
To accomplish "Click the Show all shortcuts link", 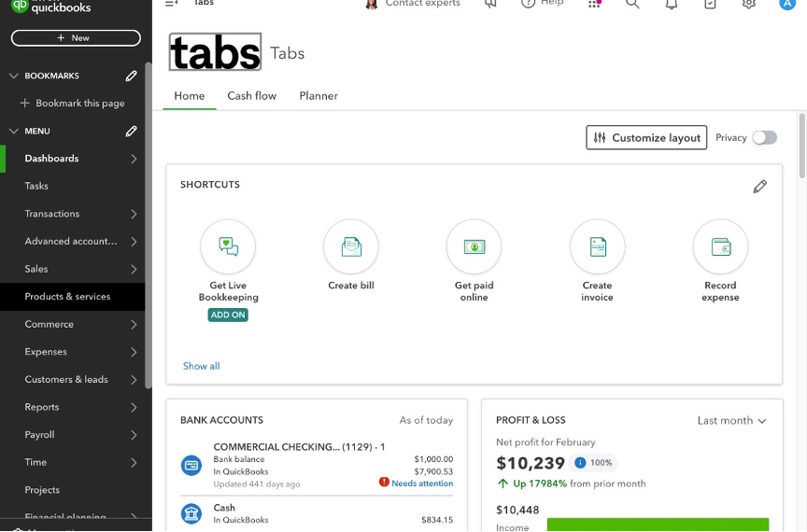I will click(x=202, y=366).
